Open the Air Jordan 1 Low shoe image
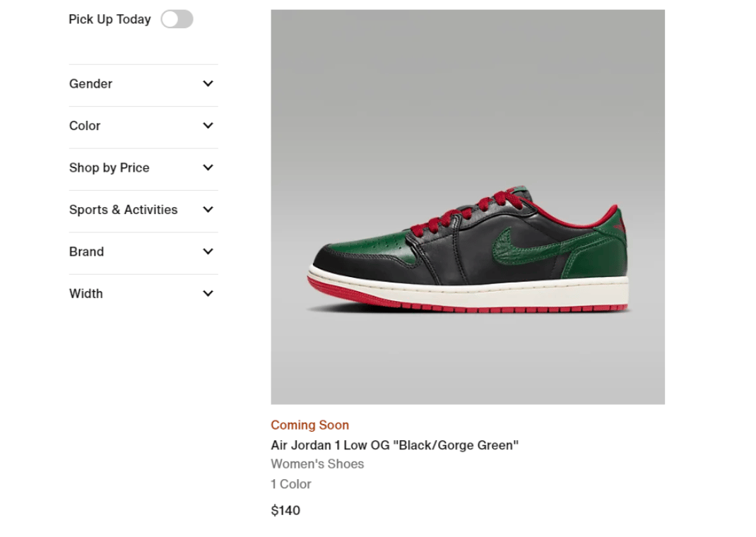Viewport: 756px width, 537px height. (468, 206)
